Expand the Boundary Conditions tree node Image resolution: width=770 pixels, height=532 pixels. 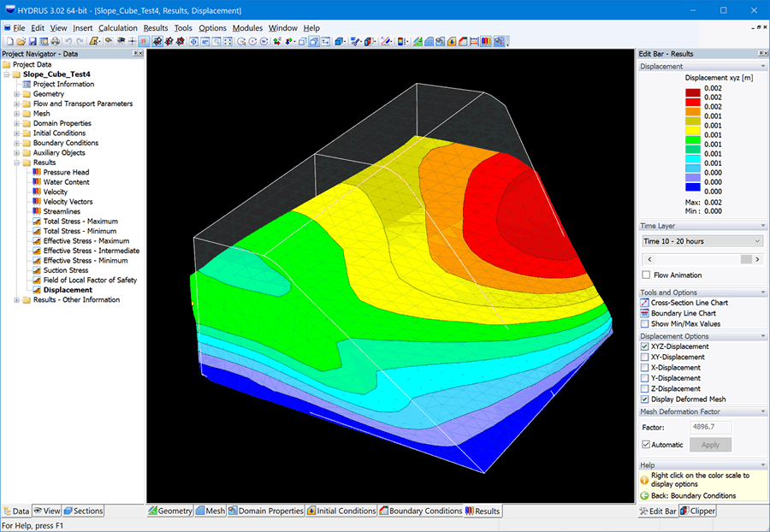click(16, 143)
